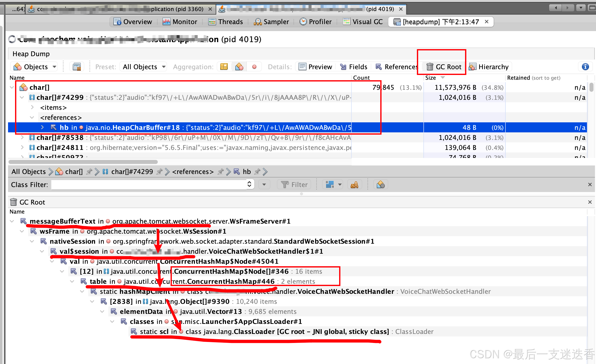Toggle the Preview details view
This screenshot has height=364, width=596.
coord(316,67)
